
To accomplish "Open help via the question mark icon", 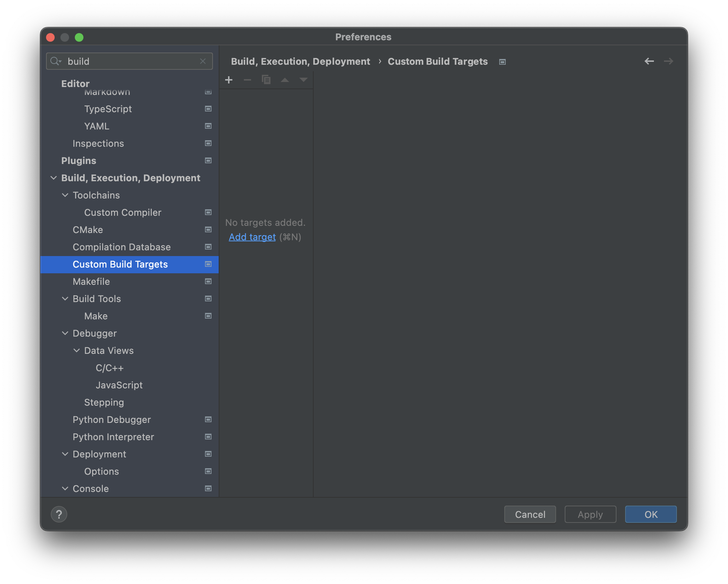I will point(59,514).
